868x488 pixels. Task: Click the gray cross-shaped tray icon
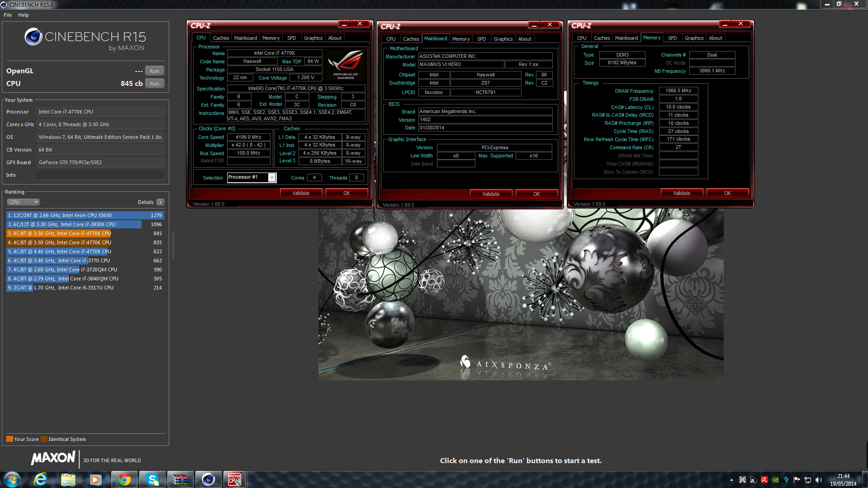click(742, 480)
